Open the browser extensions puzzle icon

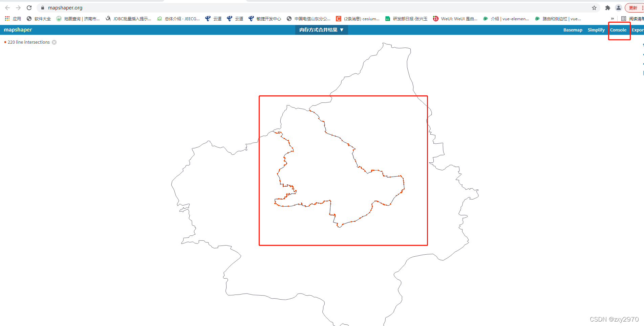[608, 7]
